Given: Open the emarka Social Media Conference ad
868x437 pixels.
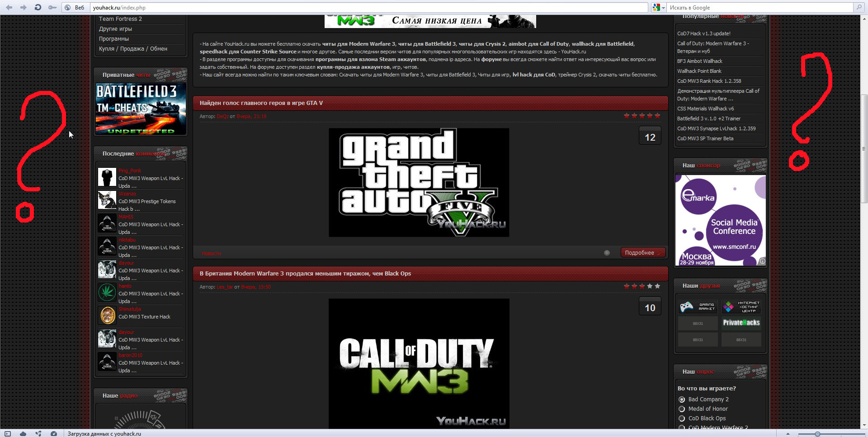Looking at the screenshot, I should click(x=720, y=220).
